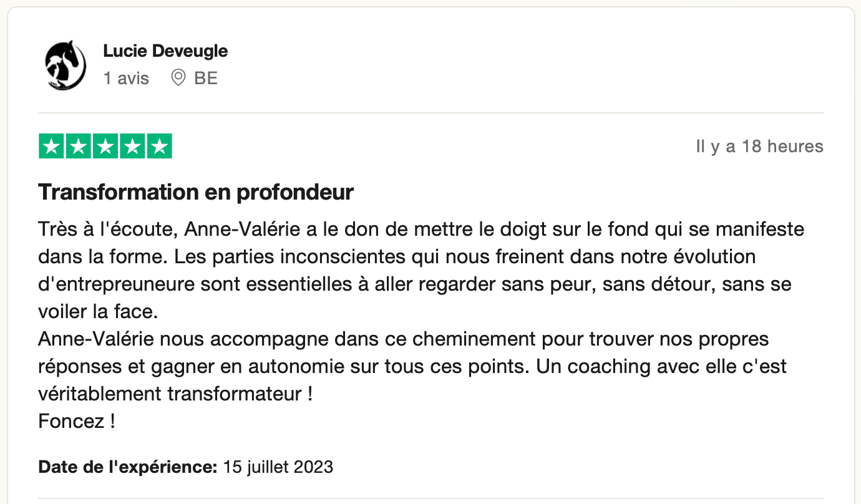Click the "véritablement transformateur !" line
861x504 pixels.
[175, 394]
